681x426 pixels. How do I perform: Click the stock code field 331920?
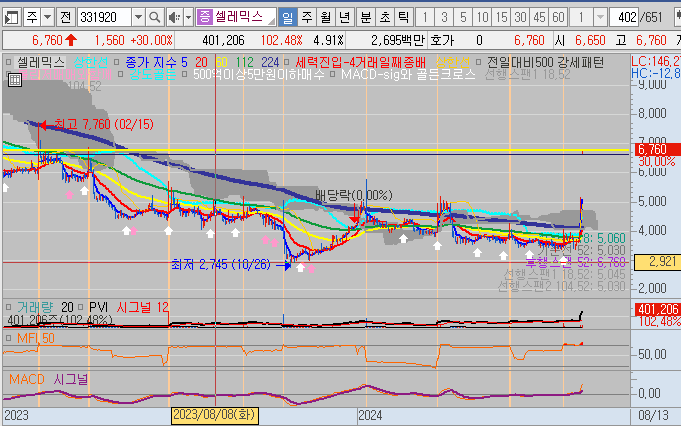tap(104, 17)
